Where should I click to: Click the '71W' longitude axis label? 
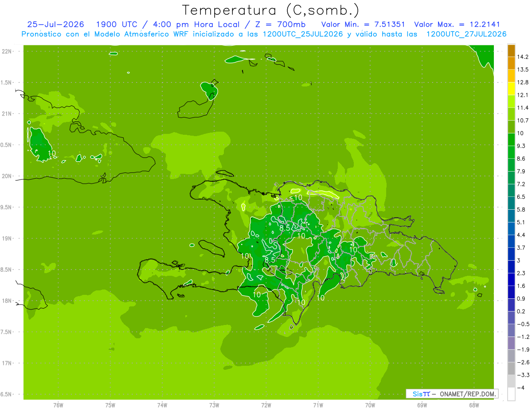(x=318, y=405)
